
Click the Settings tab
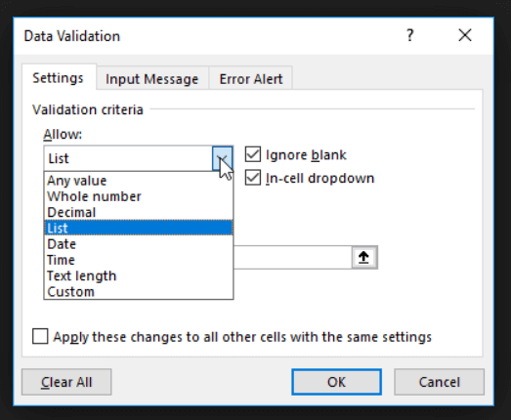[59, 78]
